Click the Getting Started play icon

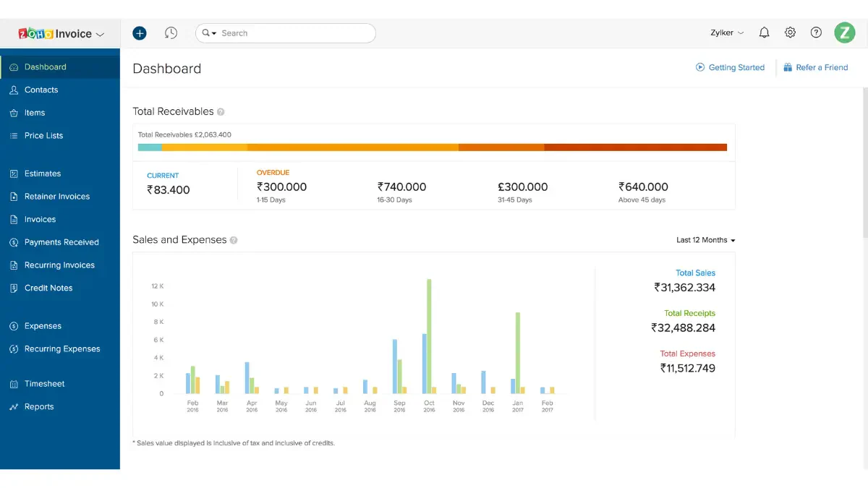[700, 67]
